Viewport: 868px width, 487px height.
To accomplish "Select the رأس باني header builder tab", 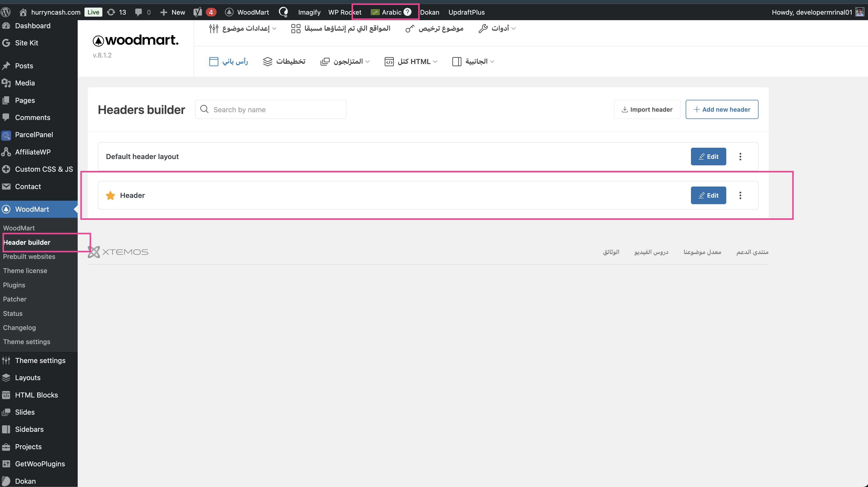I will coord(228,61).
